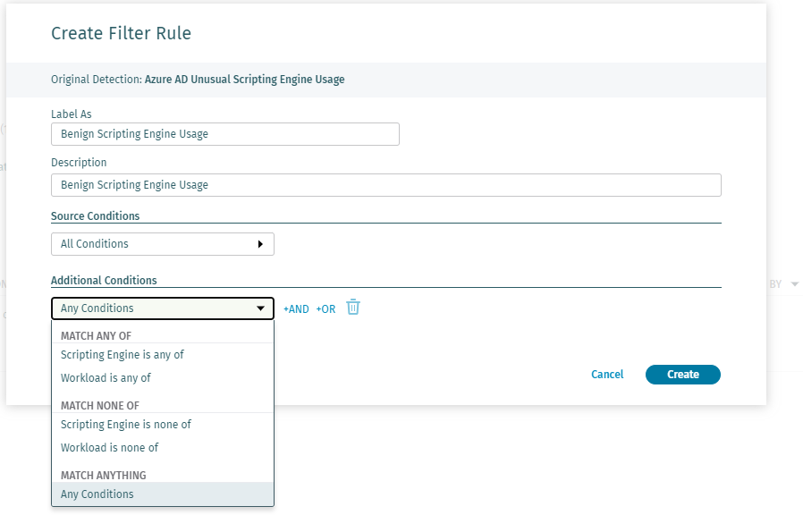
Task: Click the 'MATCH ANY OF' group header
Action: click(x=97, y=336)
